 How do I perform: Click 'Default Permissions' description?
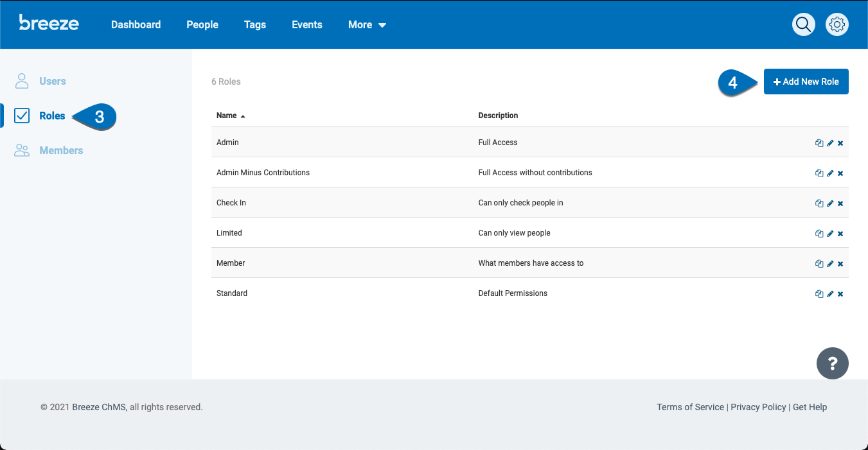[x=513, y=293]
